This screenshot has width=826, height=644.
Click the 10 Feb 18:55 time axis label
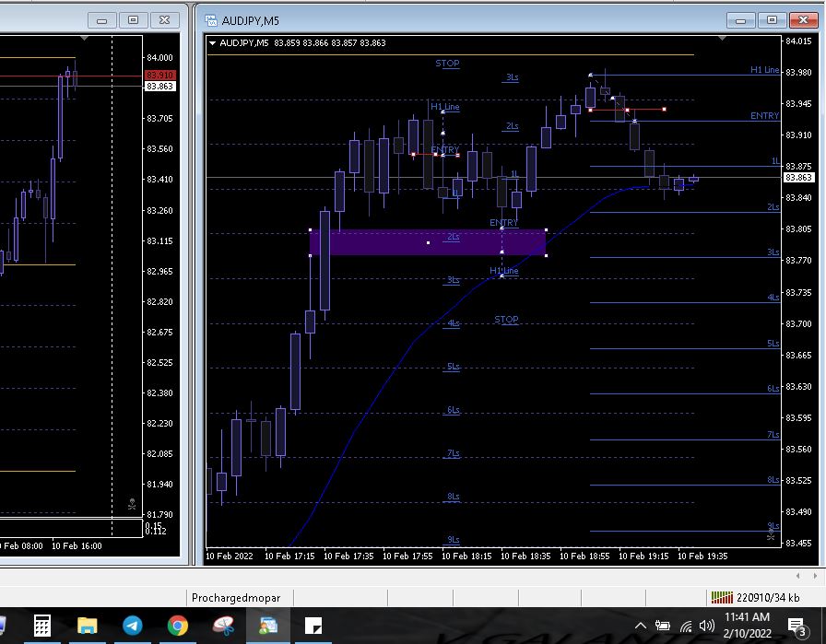pos(584,556)
